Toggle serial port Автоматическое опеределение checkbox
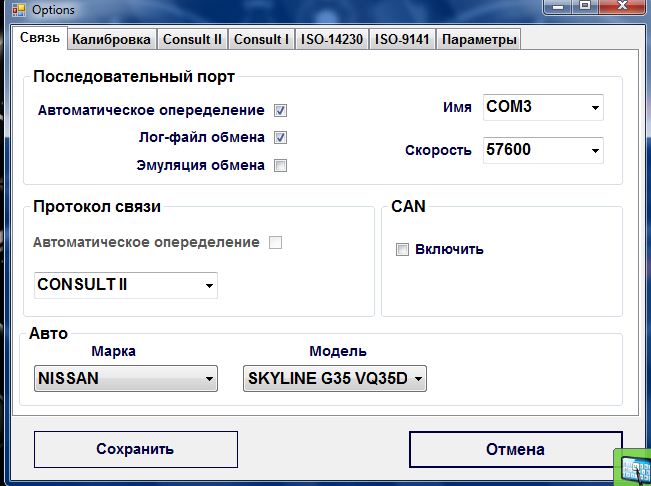The image size is (651, 486). [x=281, y=111]
